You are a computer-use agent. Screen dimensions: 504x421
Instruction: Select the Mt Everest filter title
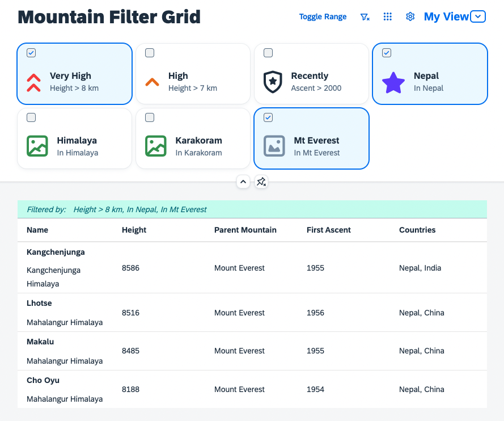pos(316,141)
